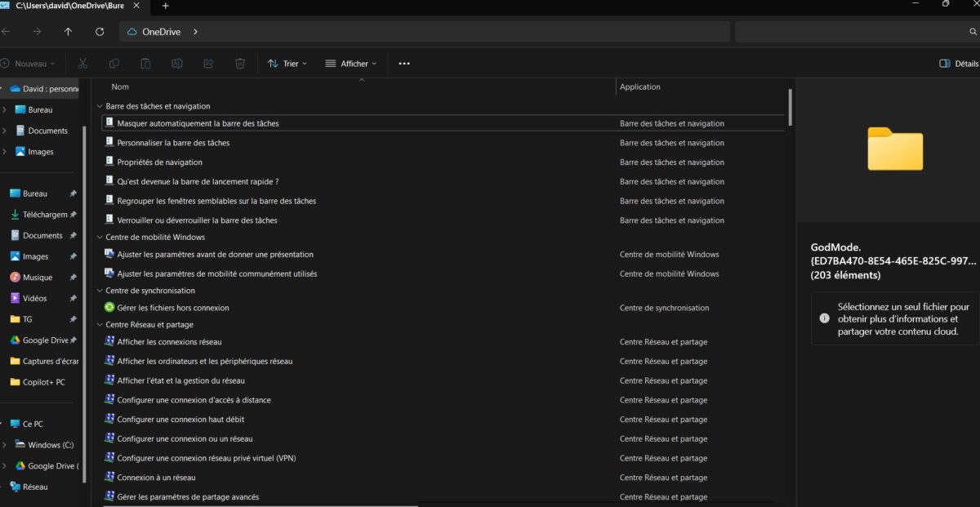
Task: Click the paste clipboard toolbar icon
Action: (145, 63)
